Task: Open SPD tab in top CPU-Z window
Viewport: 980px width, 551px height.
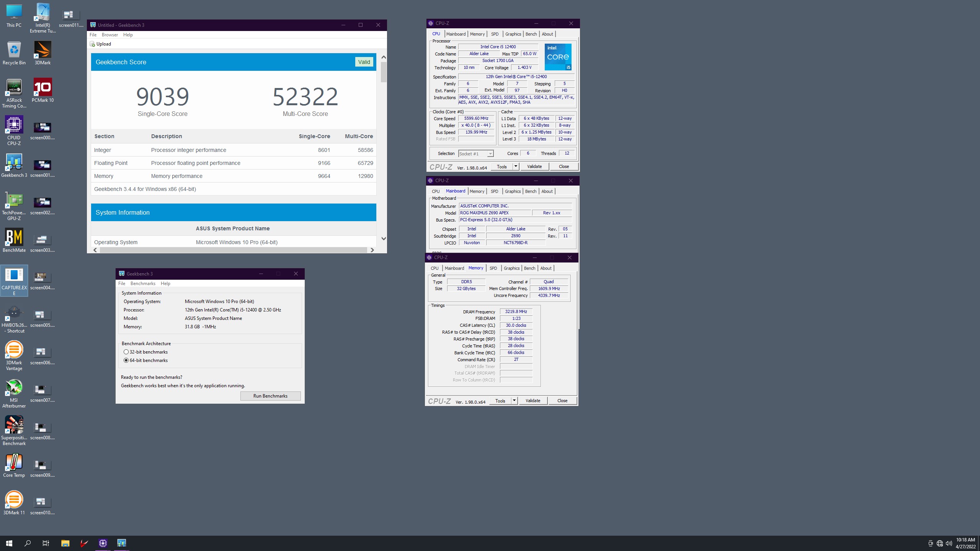Action: pos(495,34)
